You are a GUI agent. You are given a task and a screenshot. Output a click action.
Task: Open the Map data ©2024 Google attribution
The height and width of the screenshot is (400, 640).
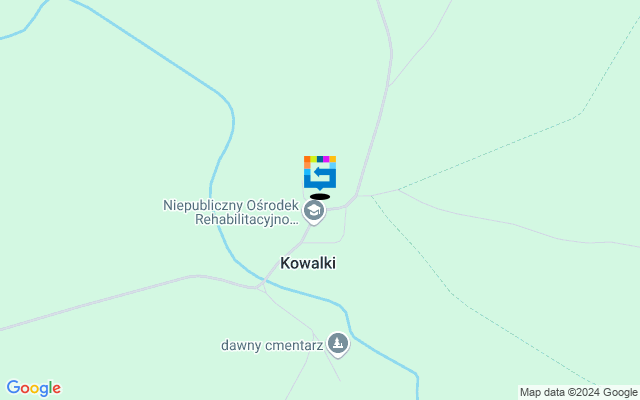pyautogui.click(x=578, y=393)
